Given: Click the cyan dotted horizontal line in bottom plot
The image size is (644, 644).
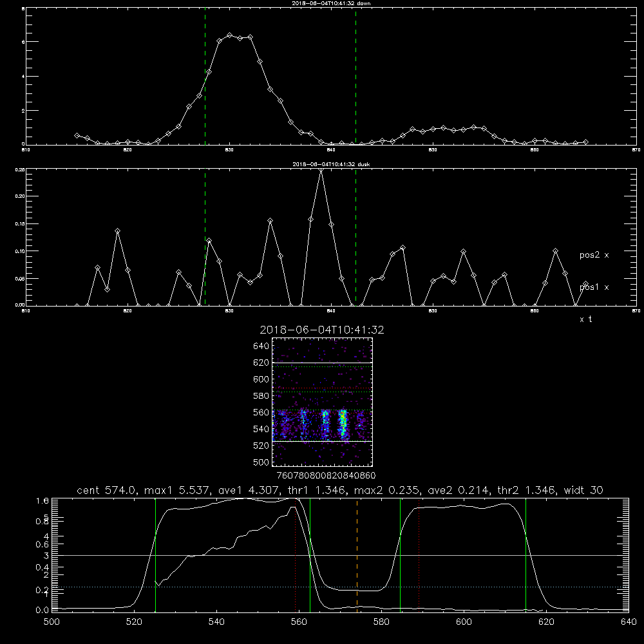Looking at the screenshot, I should pyautogui.click(x=340, y=587).
